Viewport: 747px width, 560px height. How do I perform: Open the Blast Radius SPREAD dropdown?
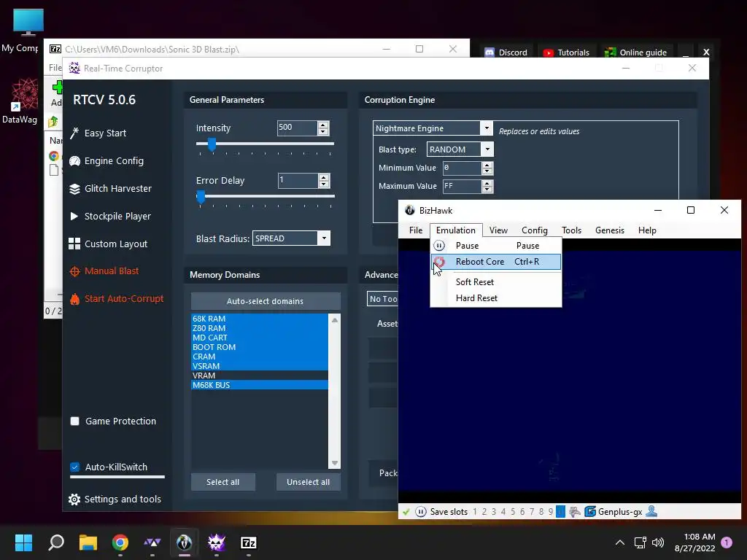click(x=324, y=238)
